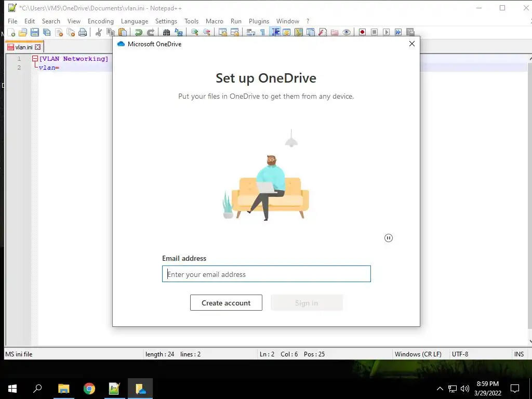The height and width of the screenshot is (399, 532).
Task: Click the volume speaker tray icon
Action: 465,389
